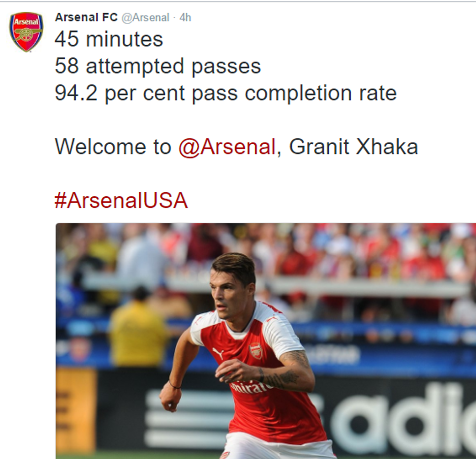The height and width of the screenshot is (459, 476).
Task: Select the tweet text about 58 attempted passes
Action: pos(158,66)
